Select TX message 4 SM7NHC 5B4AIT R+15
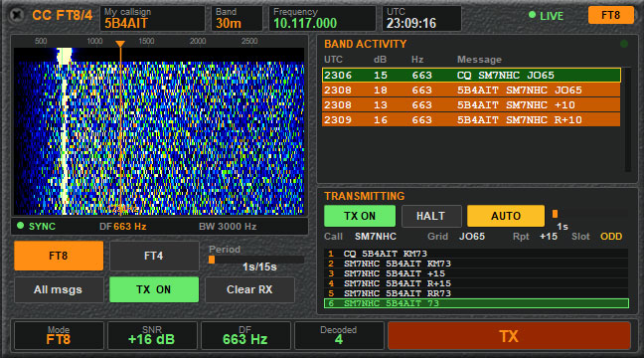The image size is (644, 358). (x=476, y=283)
